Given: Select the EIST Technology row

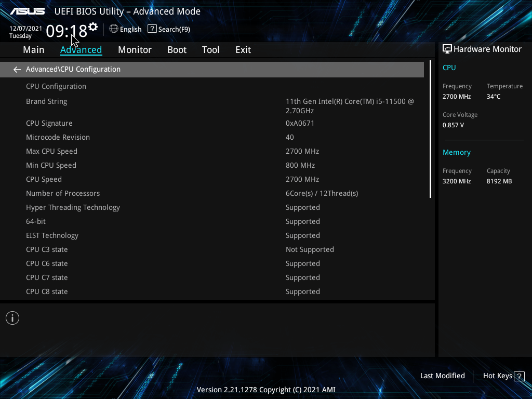Looking at the screenshot, I should 212,235.
